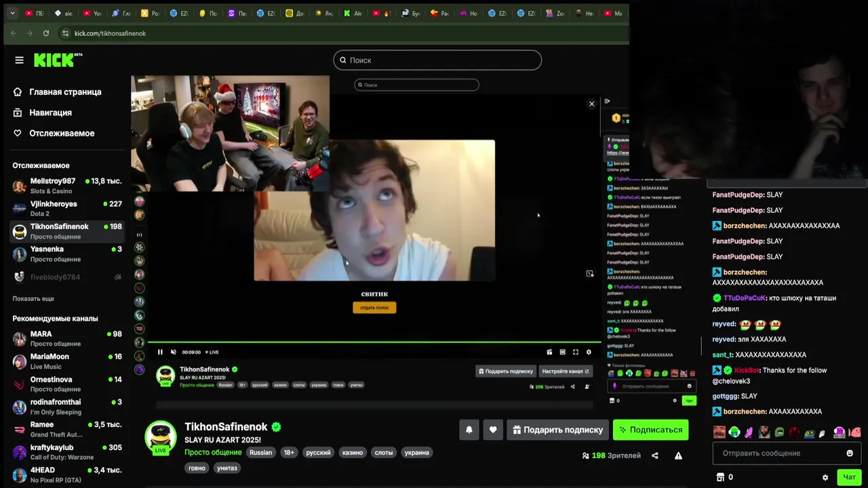The height and width of the screenshot is (488, 868).
Task: Open player clip icon
Action: tap(549, 352)
